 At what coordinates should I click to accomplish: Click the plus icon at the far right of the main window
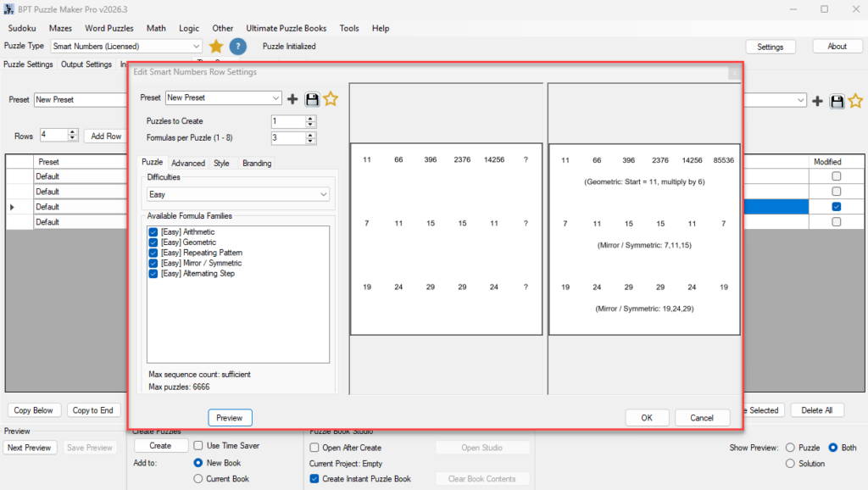[x=818, y=102]
